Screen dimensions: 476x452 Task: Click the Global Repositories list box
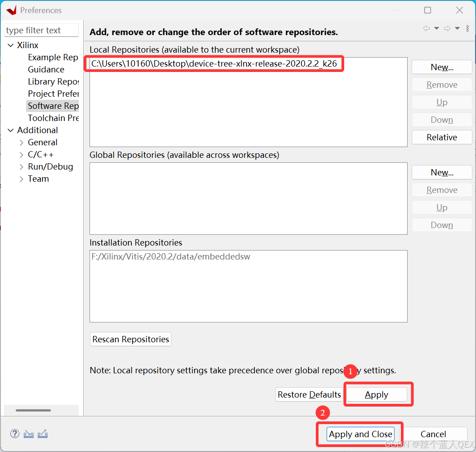248,198
